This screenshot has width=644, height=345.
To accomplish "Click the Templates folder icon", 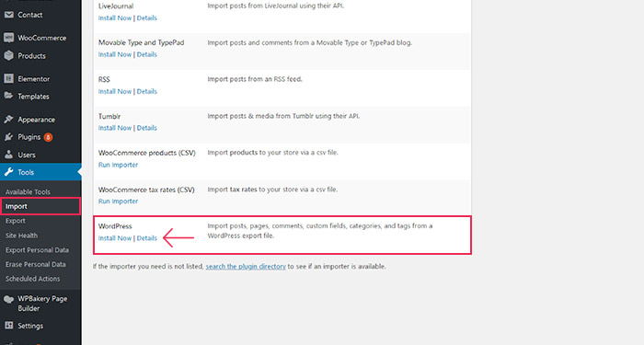I will click(x=8, y=96).
